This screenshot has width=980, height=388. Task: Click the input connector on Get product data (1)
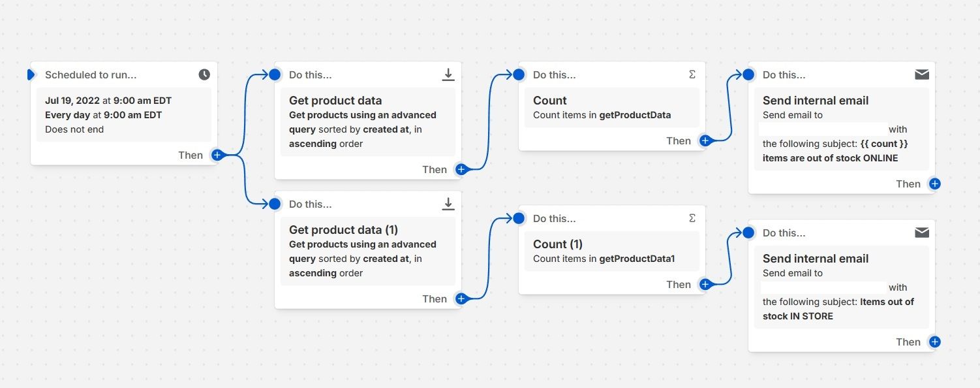point(275,204)
